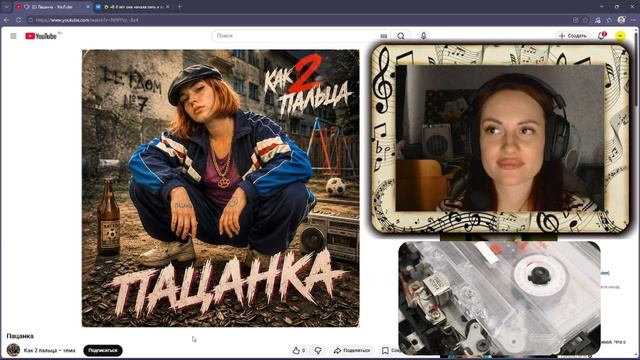This screenshot has height=360, width=640.
Task: Start voice search with the microphone icon
Action: (x=423, y=36)
